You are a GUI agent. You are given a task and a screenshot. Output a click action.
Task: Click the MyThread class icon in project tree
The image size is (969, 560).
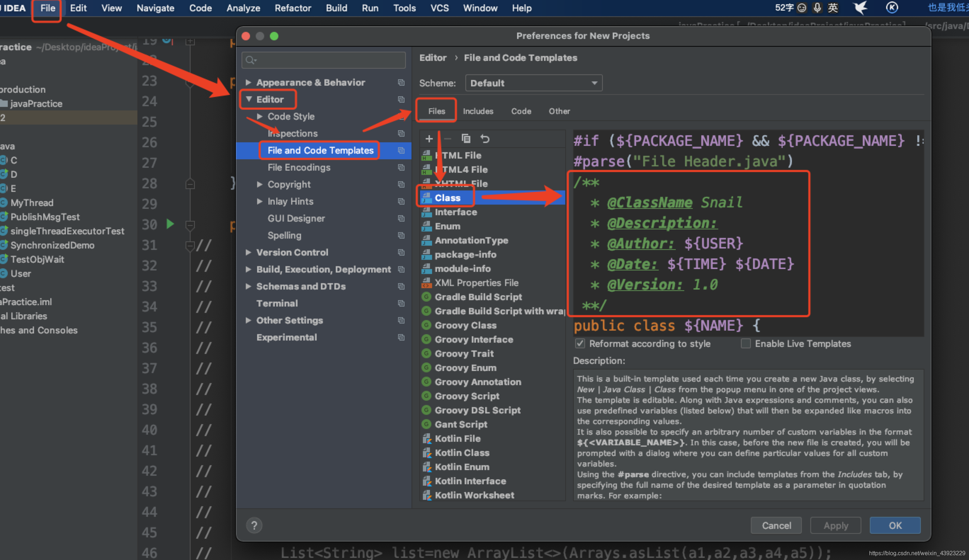point(4,202)
